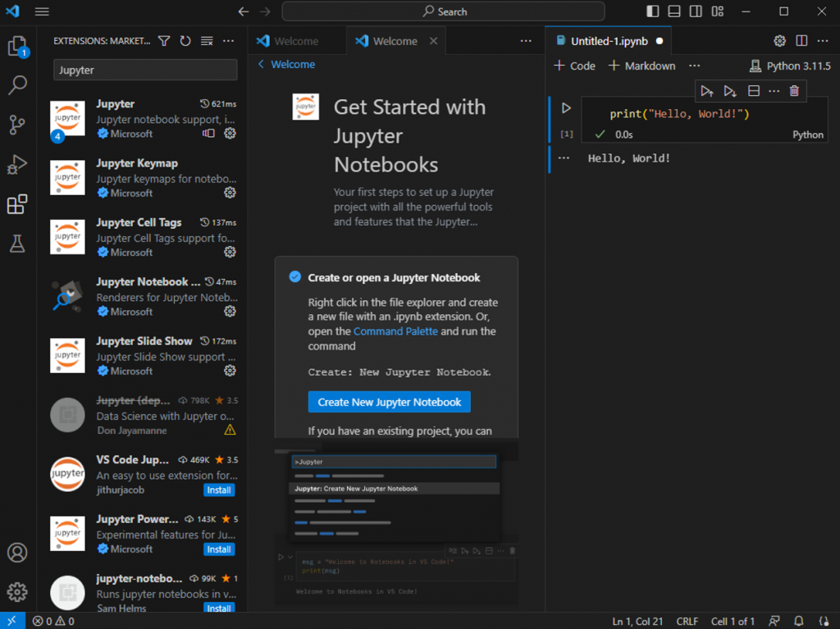Click the walkthrough command palette thumbnail
The height and width of the screenshot is (629, 840).
point(396,522)
